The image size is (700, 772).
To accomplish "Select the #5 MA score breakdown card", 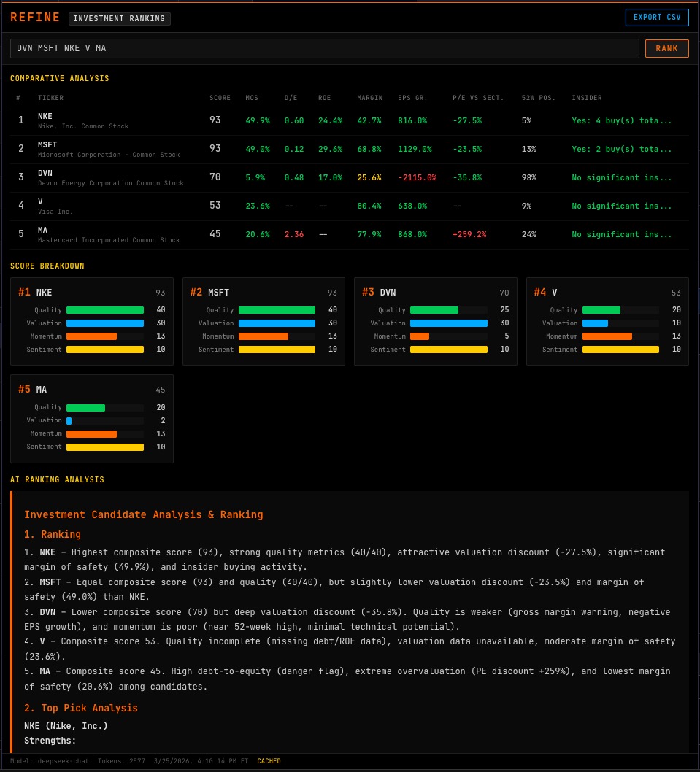I will (91, 418).
